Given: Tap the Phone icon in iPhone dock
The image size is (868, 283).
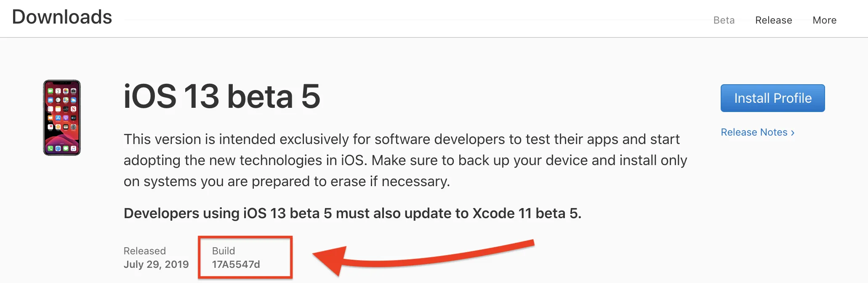Looking at the screenshot, I should coord(51,148).
